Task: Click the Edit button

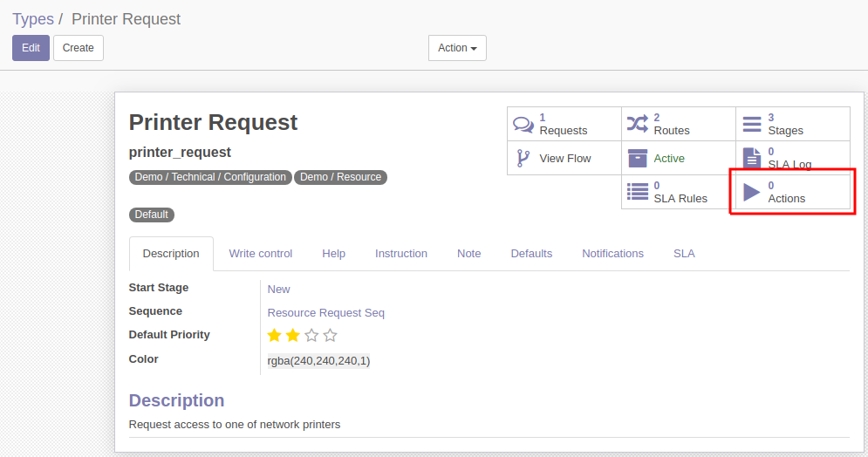Action: tap(31, 48)
